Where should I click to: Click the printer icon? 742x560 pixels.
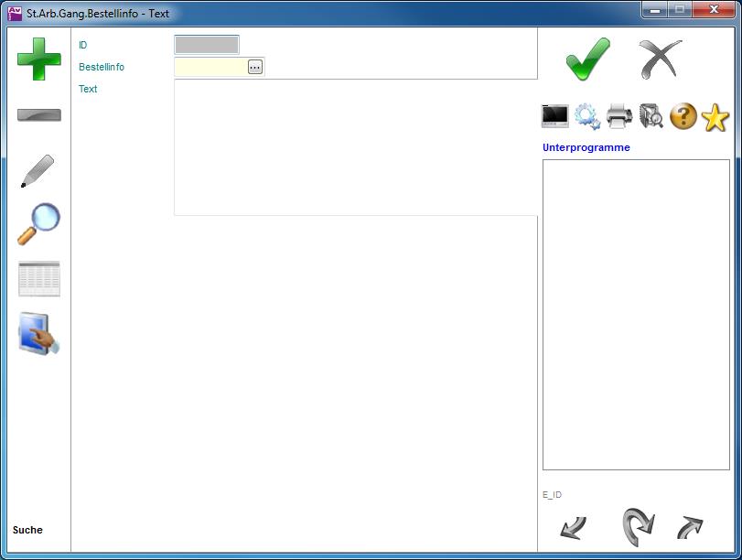619,116
